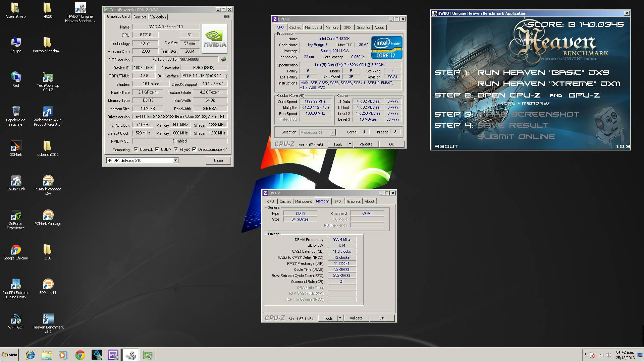Open the SPD tab in the Memory CPU-Z window
This screenshot has height=362, width=644.
(338, 201)
